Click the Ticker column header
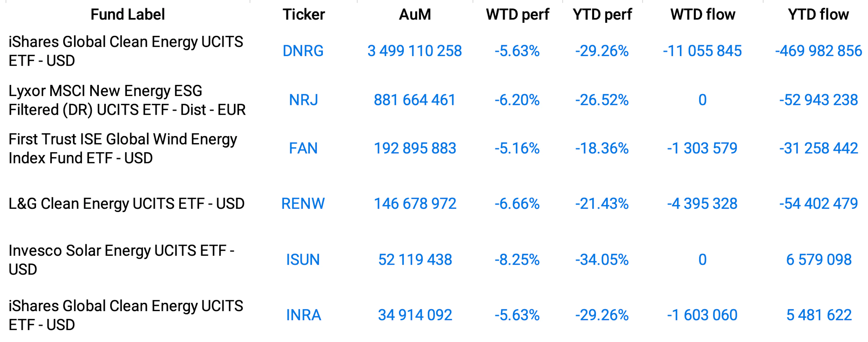The width and height of the screenshot is (868, 342). [304, 14]
